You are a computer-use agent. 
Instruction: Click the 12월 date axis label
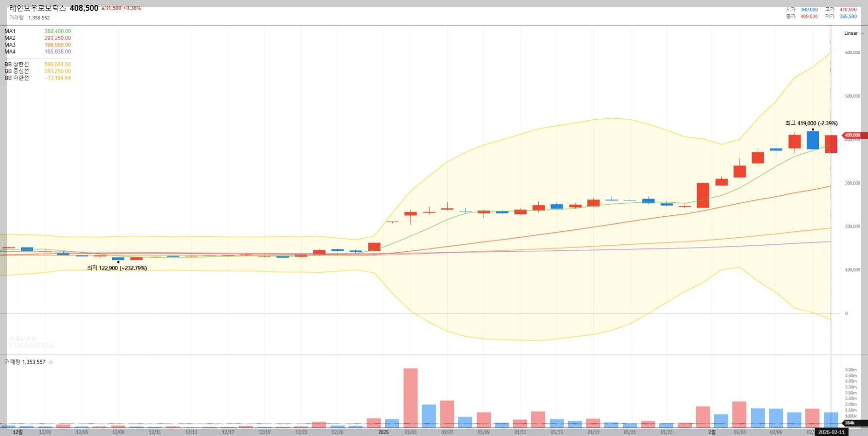[x=17, y=432]
